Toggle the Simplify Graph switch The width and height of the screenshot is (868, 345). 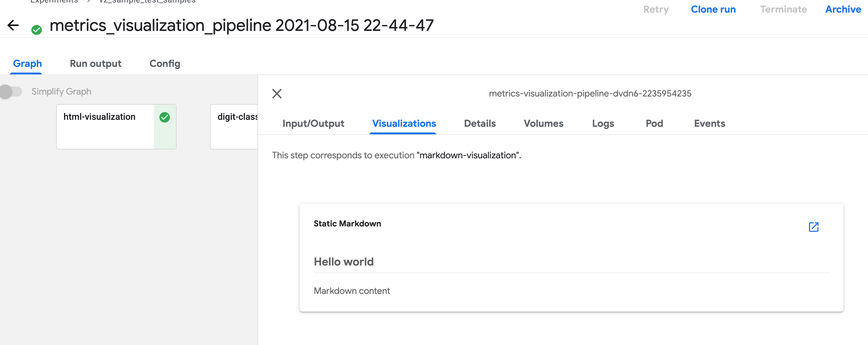11,91
